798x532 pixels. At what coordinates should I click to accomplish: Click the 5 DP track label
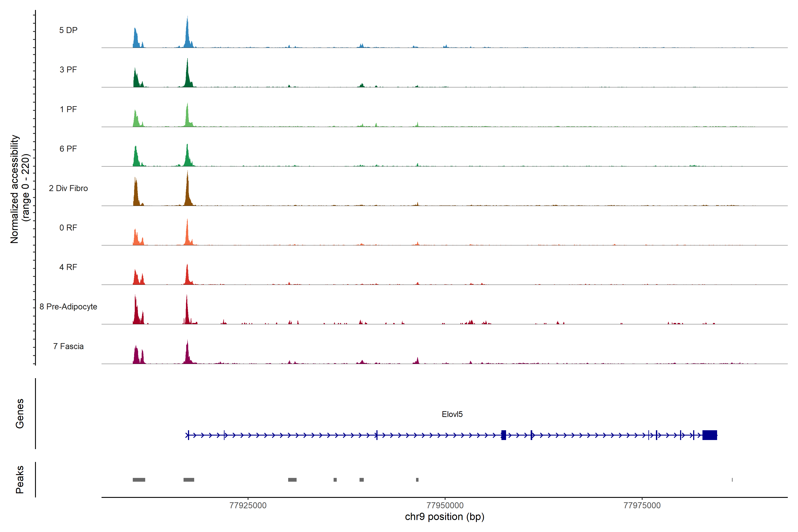[68, 30]
